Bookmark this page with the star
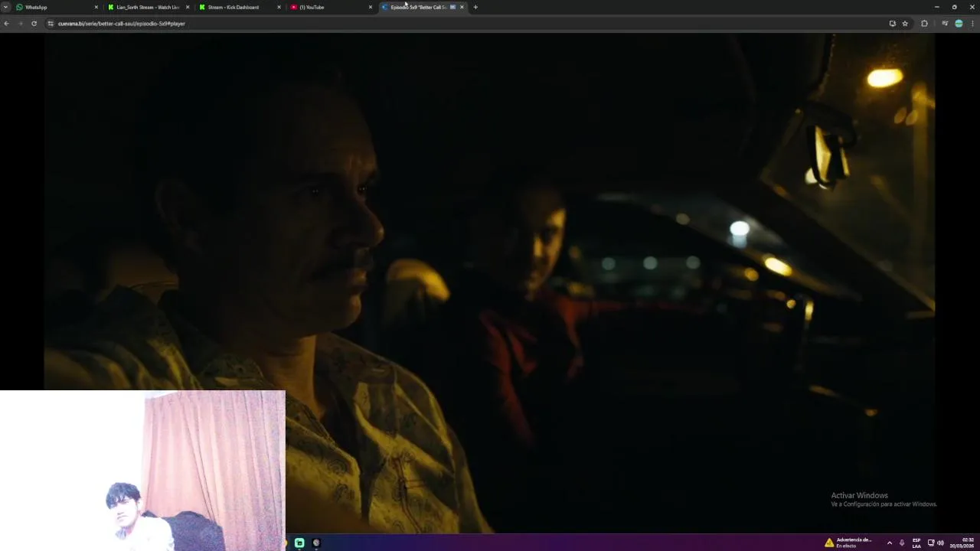 905,24
